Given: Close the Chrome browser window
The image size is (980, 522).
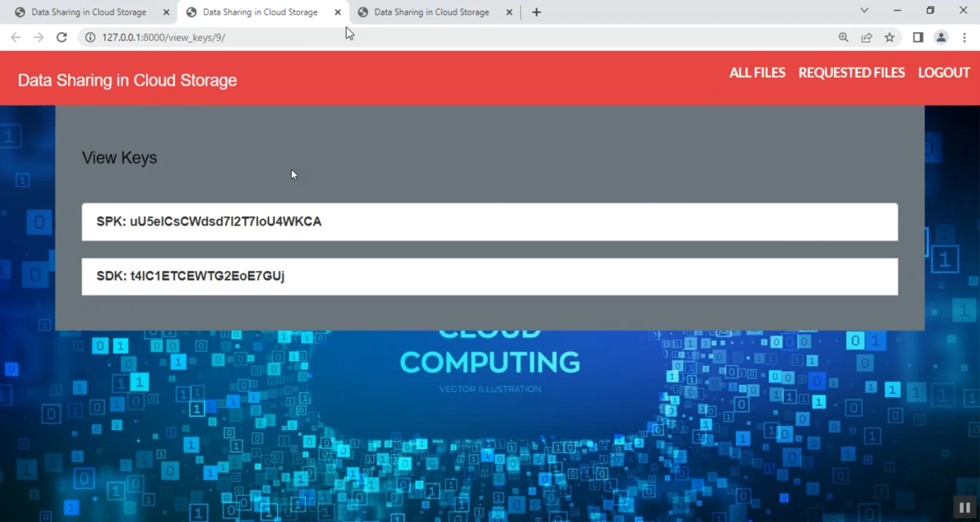Looking at the screenshot, I should (963, 10).
